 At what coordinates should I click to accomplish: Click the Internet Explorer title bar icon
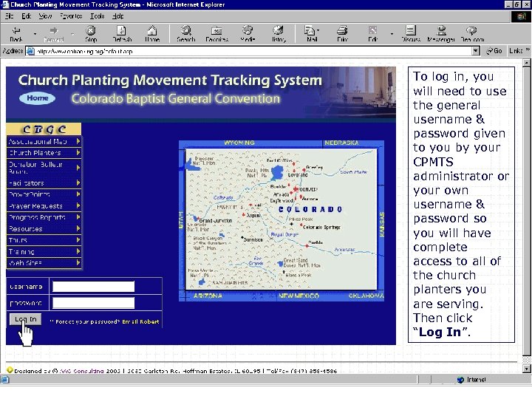pyautogui.click(x=5, y=4)
